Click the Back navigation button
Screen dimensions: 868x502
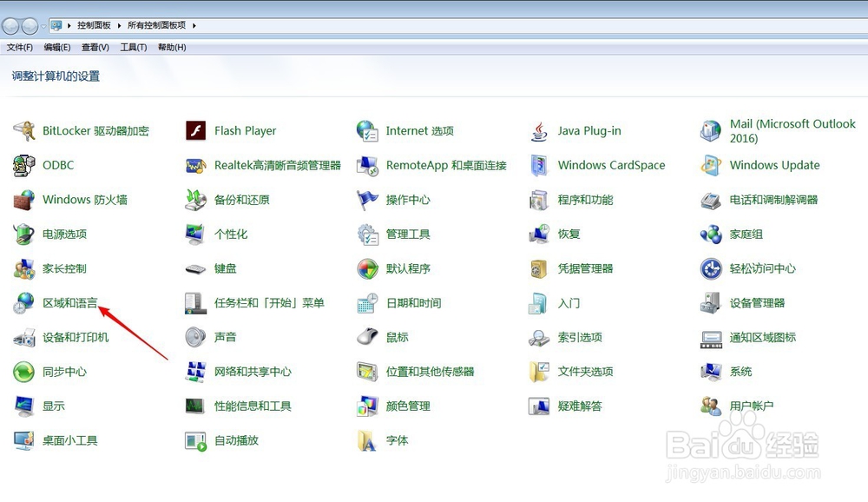pos(10,25)
